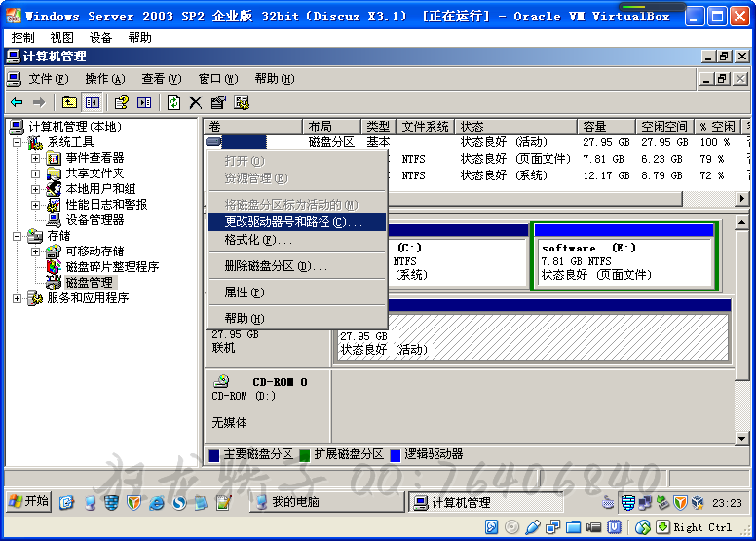Open the 窗口(W) menu
The height and width of the screenshot is (541, 756).
click(x=218, y=79)
